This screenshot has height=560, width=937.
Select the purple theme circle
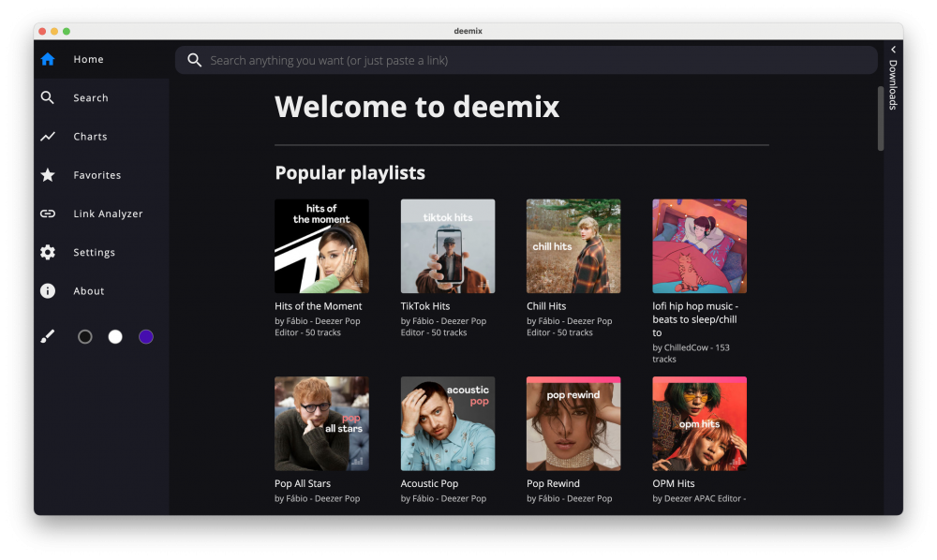(146, 337)
